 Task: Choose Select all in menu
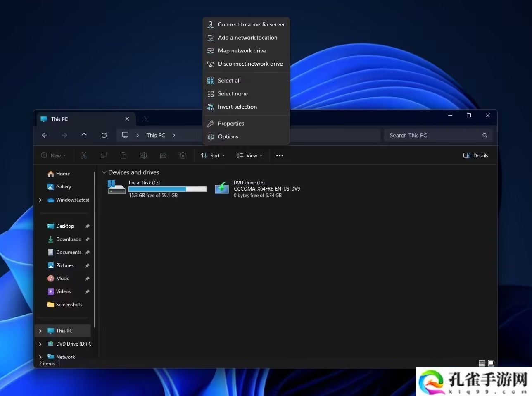coord(246,81)
